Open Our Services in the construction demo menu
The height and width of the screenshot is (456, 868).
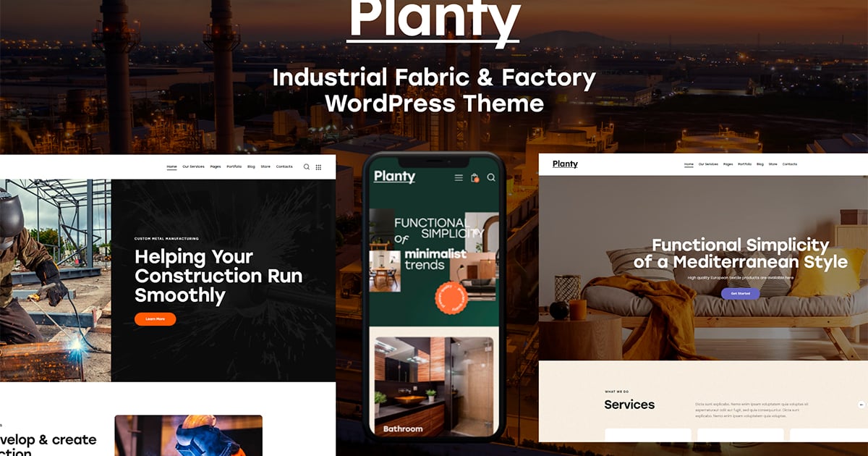[x=193, y=166]
